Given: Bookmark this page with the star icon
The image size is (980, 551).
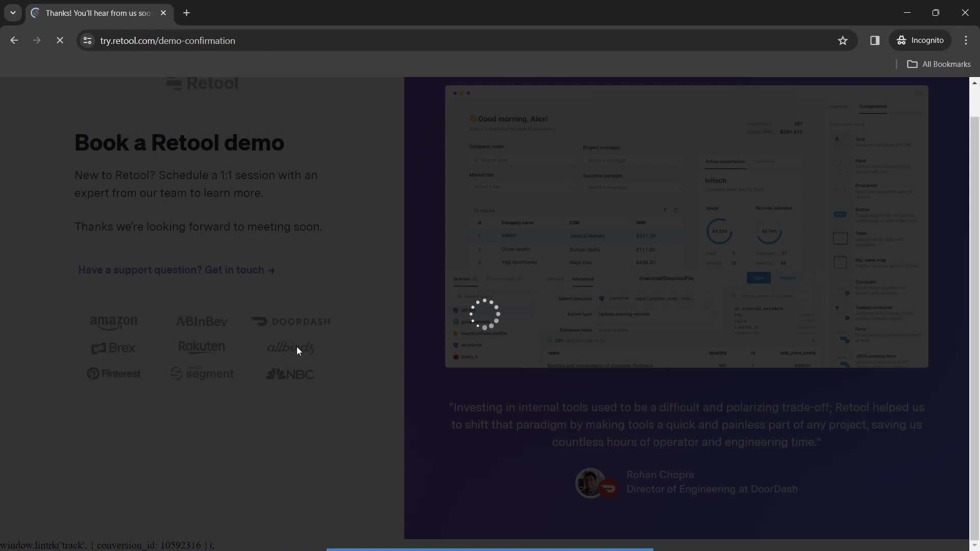Looking at the screenshot, I should point(843,40).
